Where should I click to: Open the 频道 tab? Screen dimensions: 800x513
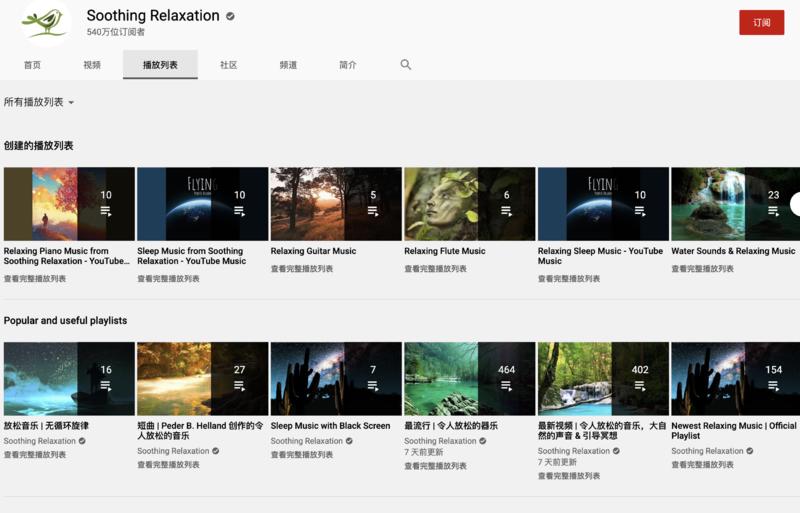pos(288,65)
